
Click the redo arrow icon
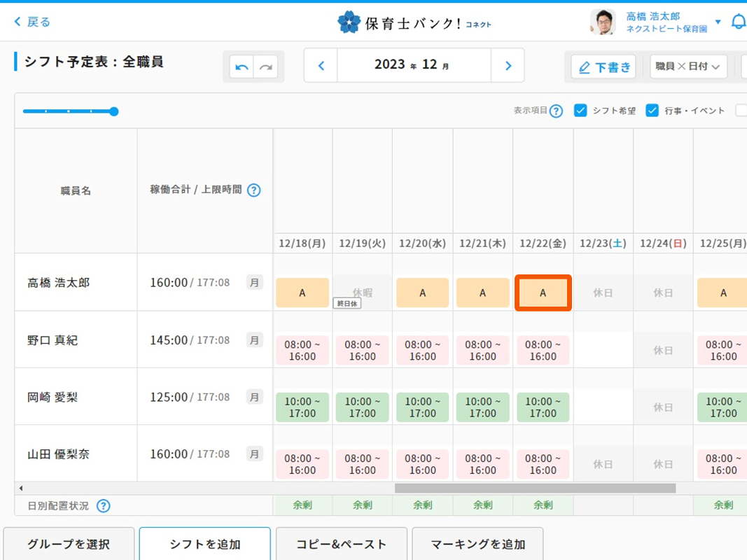pos(266,66)
